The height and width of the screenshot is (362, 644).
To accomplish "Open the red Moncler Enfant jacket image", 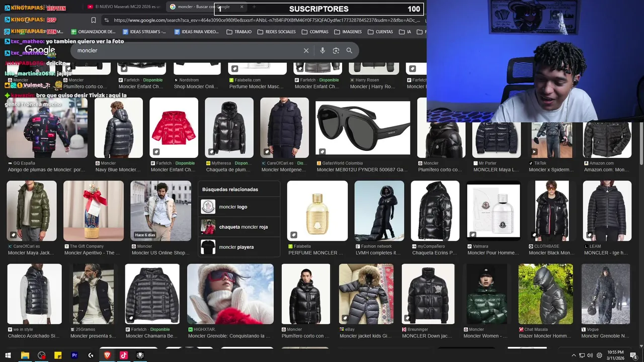I will 174,128.
